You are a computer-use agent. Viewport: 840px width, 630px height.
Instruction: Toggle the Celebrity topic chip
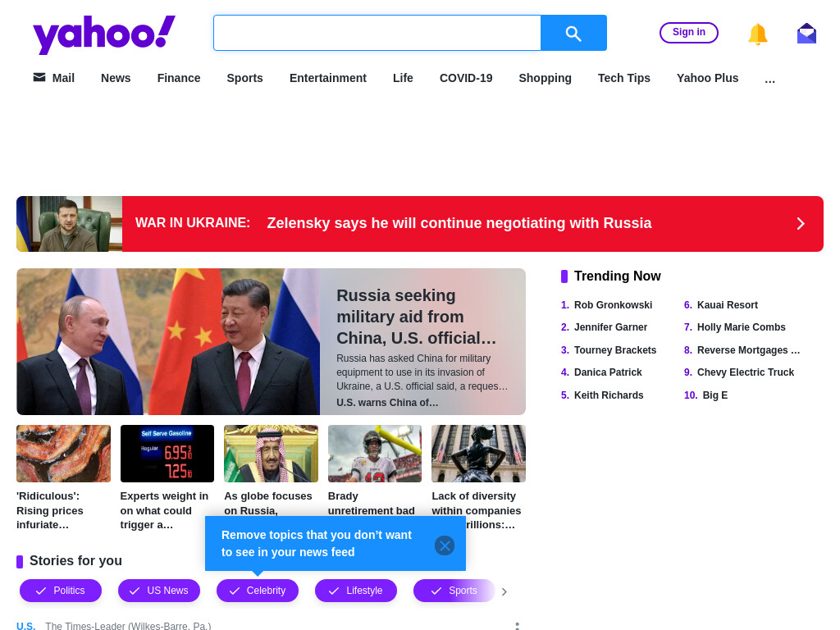[257, 591]
